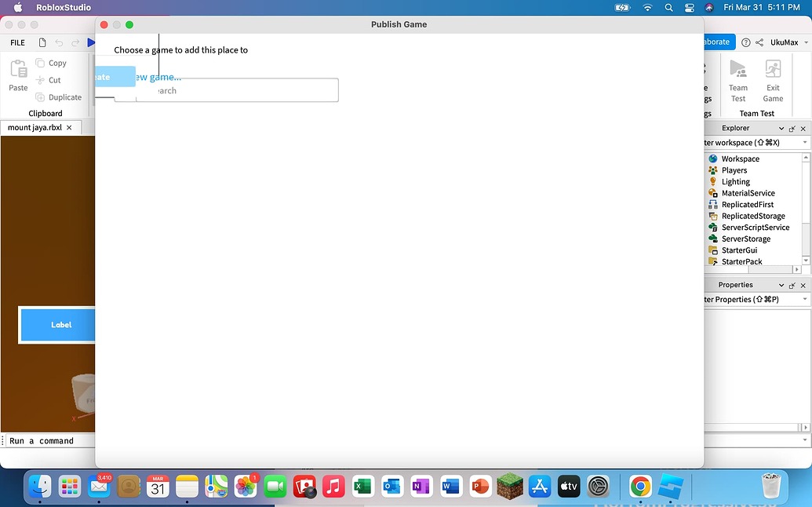Open Launchpad from the Dock
Viewport: 812px width, 507px height.
click(69, 487)
